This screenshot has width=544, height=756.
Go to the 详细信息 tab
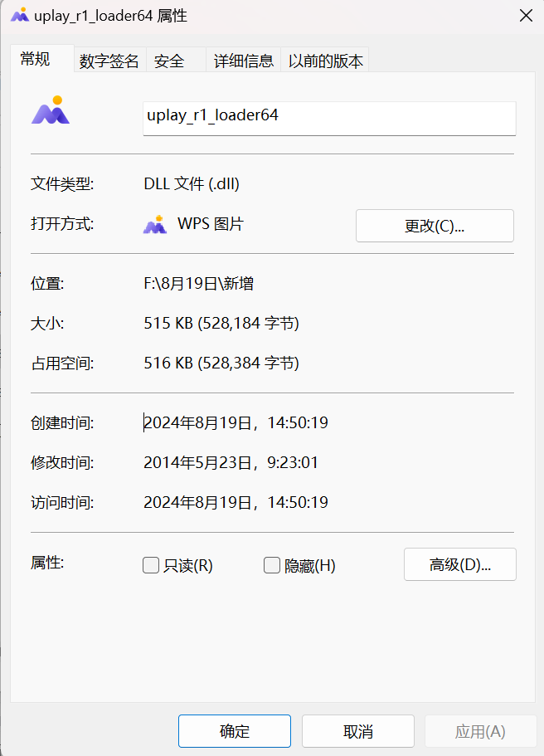pos(244,61)
